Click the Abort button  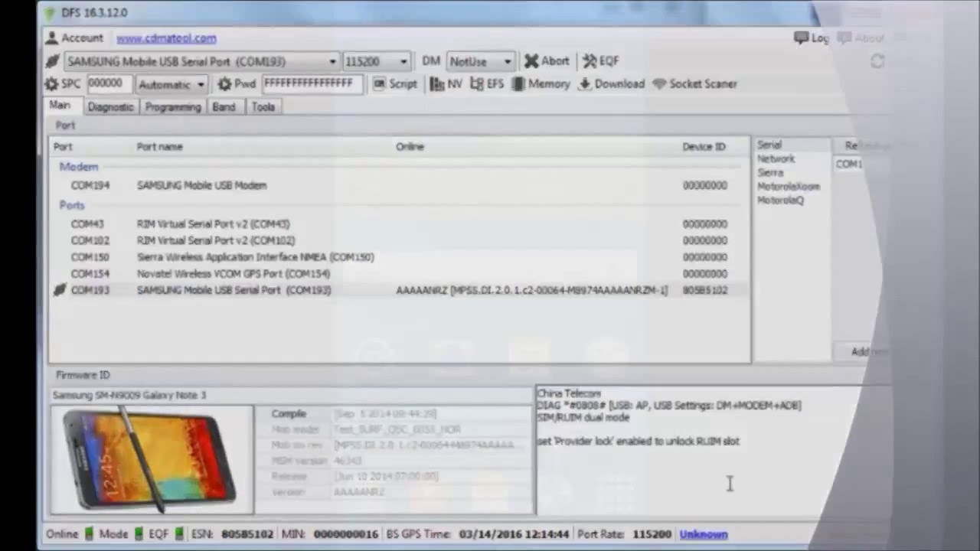547,61
